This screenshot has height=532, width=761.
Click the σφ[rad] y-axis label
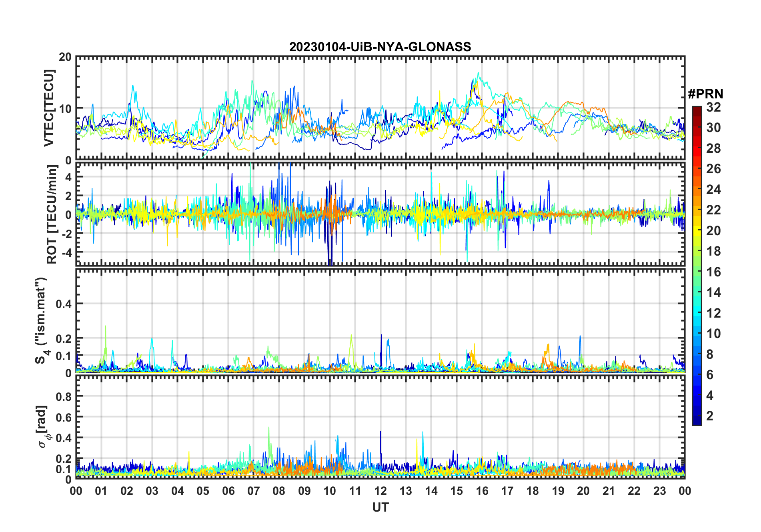(43, 427)
